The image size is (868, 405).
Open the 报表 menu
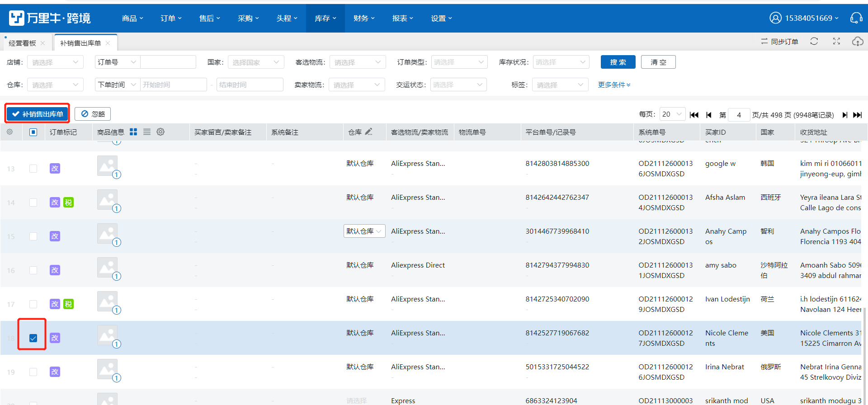pos(403,18)
